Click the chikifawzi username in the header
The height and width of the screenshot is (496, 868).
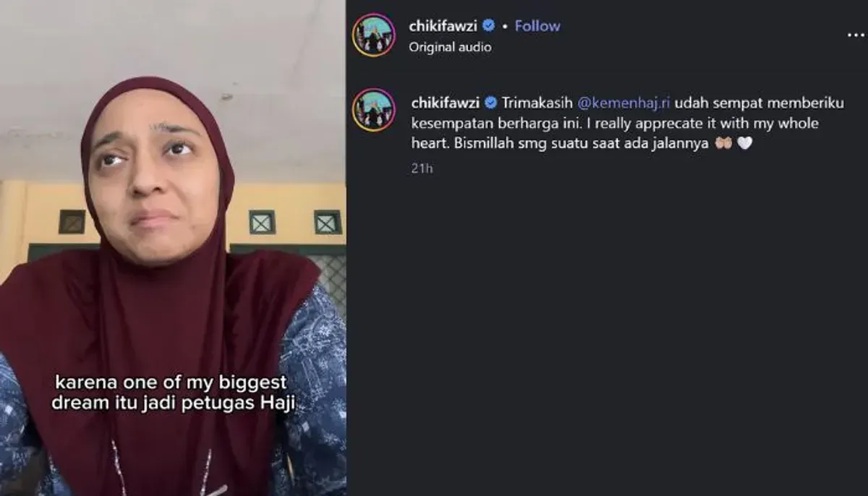pyautogui.click(x=443, y=26)
